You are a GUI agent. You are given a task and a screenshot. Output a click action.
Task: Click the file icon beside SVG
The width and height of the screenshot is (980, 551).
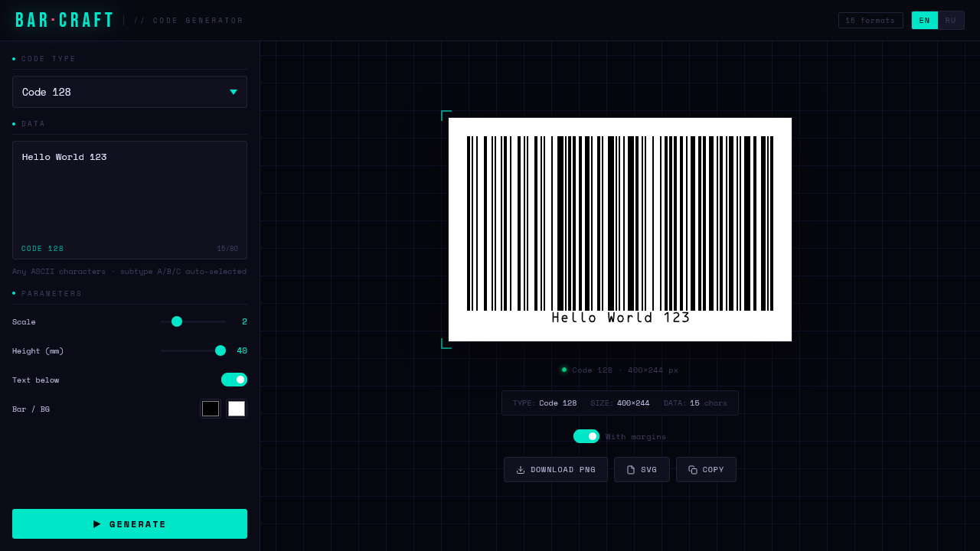(631, 470)
